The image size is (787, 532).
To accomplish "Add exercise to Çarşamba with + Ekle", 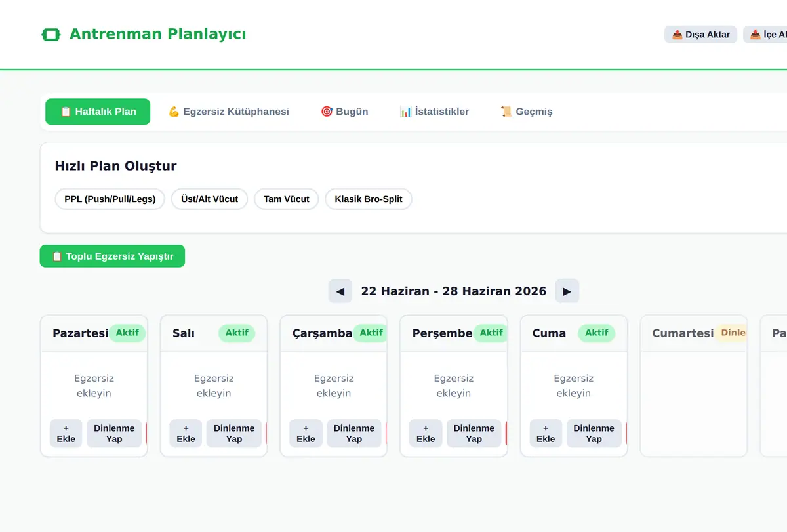I will 306,434.
